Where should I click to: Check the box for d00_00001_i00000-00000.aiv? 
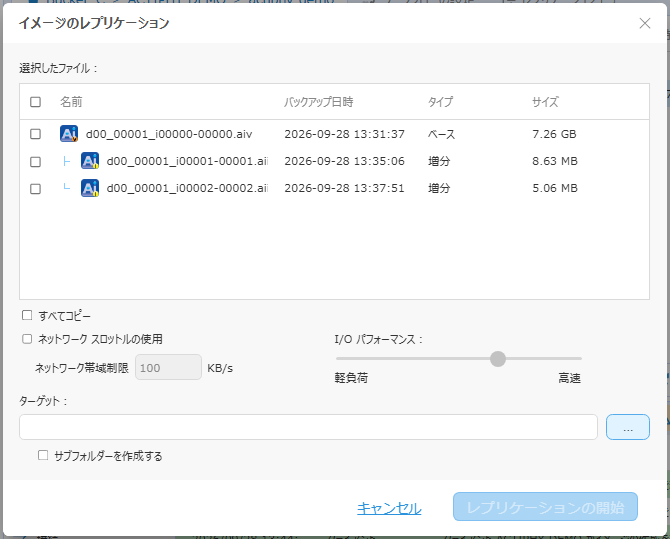pyautogui.click(x=35, y=134)
